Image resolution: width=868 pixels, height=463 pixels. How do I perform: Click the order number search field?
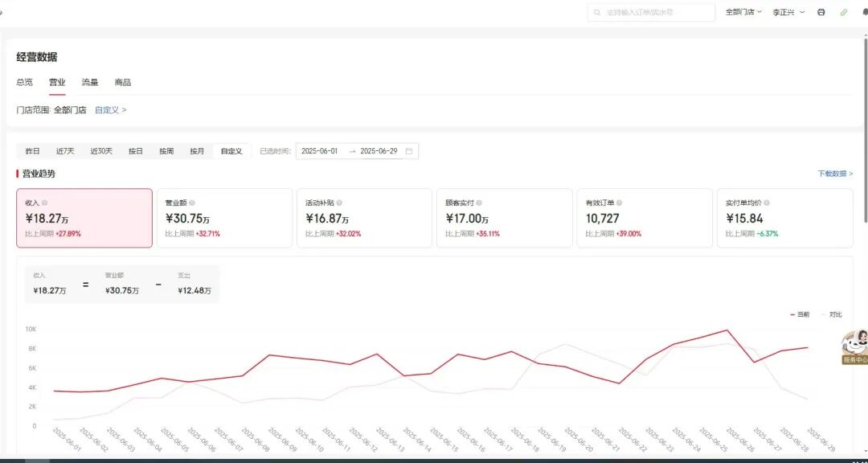click(x=651, y=12)
